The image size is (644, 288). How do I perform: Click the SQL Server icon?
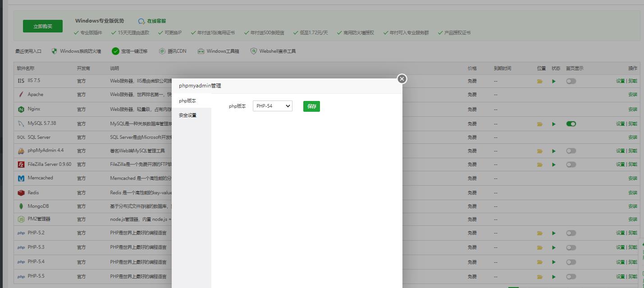(21, 137)
